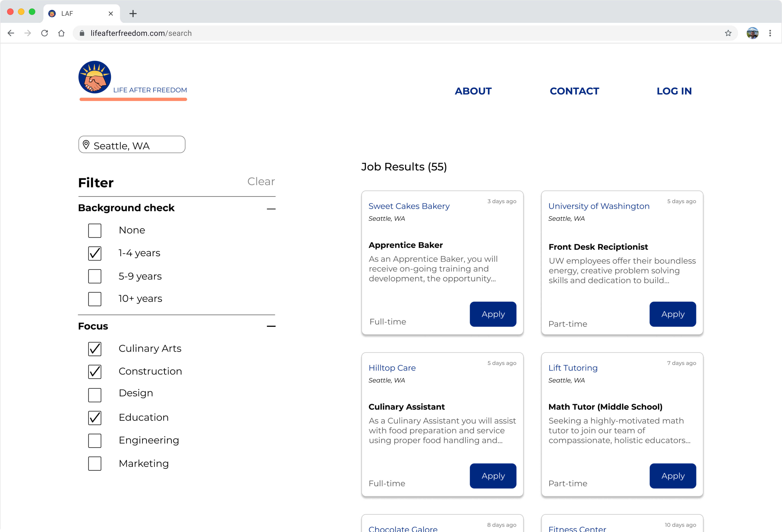This screenshot has width=782, height=532.
Task: Clear all filters
Action: (x=261, y=181)
